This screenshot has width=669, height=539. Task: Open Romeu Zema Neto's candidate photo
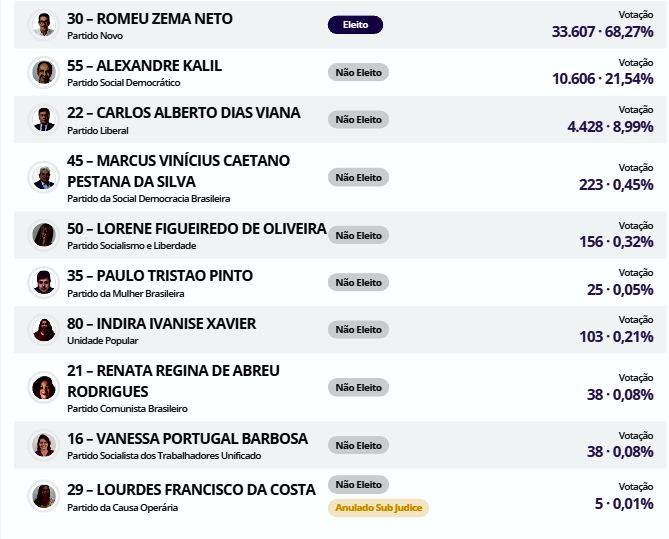44,25
